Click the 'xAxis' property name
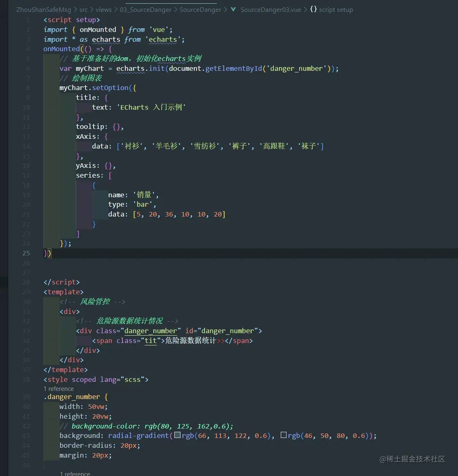 tap(86, 137)
